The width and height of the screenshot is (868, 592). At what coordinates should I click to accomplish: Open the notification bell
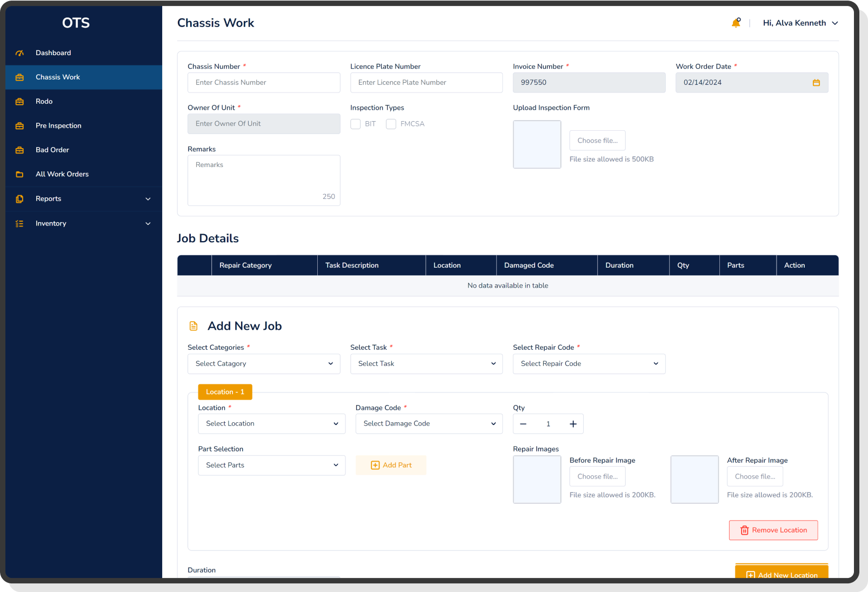(x=736, y=23)
